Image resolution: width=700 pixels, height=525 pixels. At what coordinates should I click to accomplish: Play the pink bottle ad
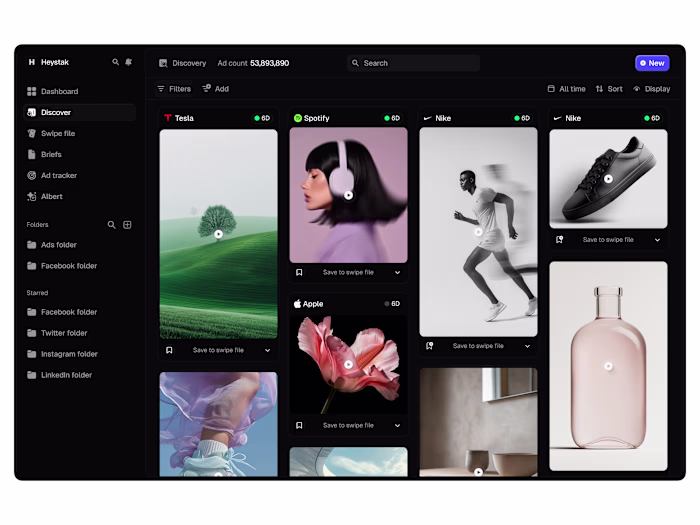[x=608, y=366]
